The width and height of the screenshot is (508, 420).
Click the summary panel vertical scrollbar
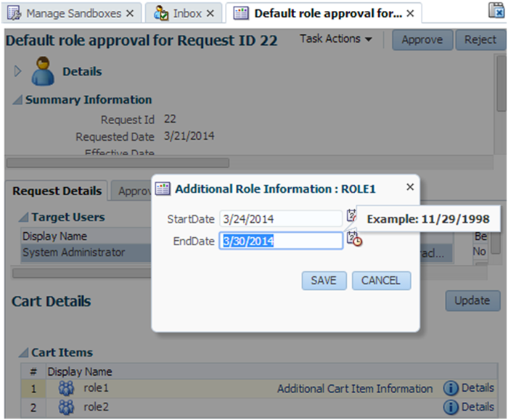coord(501,83)
